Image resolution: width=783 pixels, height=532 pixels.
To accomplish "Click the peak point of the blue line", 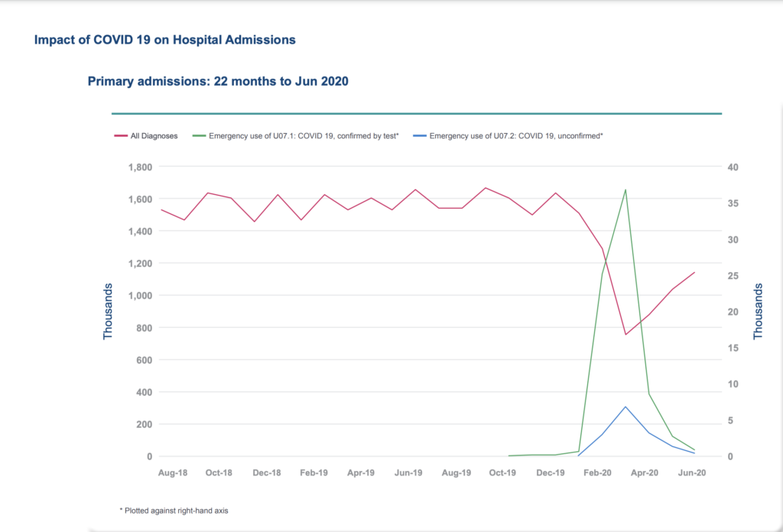I will pos(625,407).
